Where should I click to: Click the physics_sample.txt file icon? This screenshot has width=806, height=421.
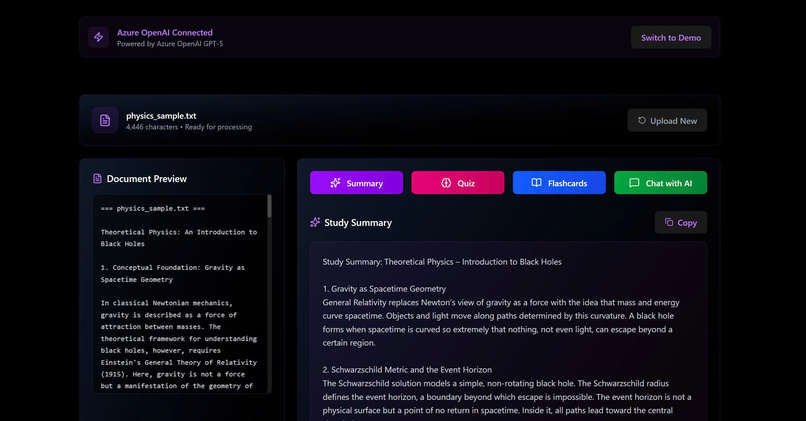[105, 120]
